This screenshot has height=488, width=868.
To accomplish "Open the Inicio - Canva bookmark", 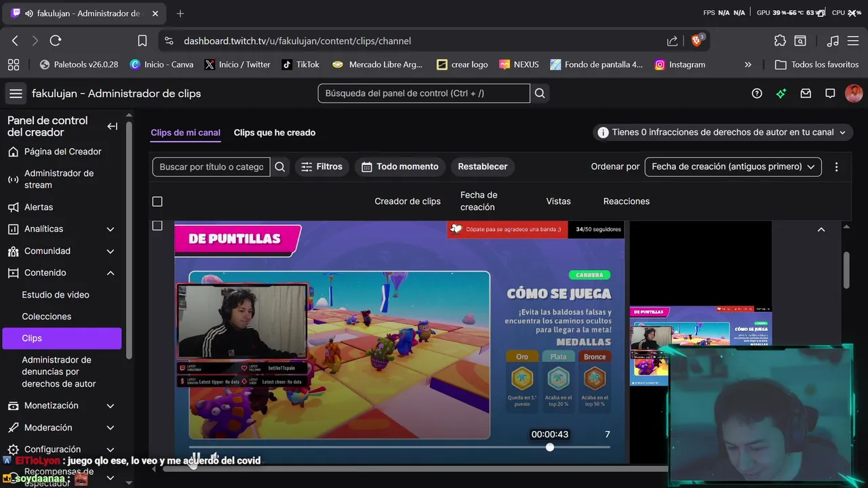I will pyautogui.click(x=161, y=64).
